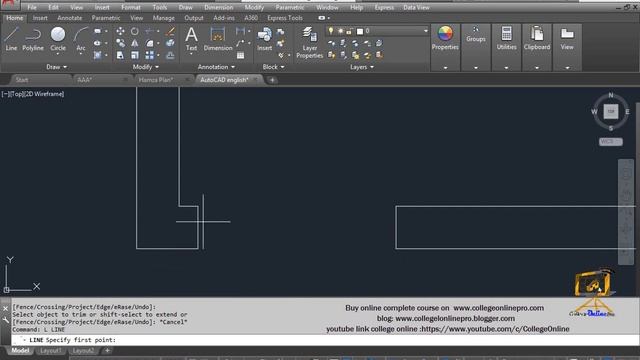The height and width of the screenshot is (360, 640).
Task: Toggle layer 0 freeze sun icon
Action: [340, 31]
